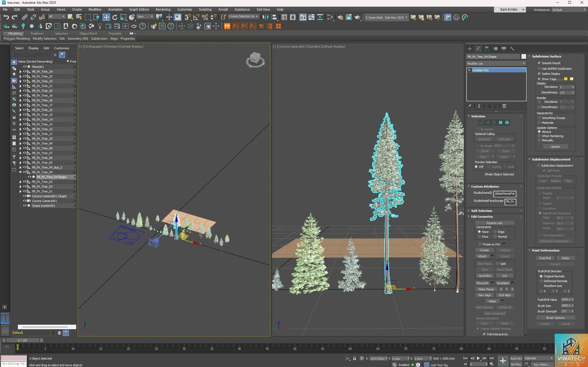
Task: Click the MSmooth button
Action: [482, 283]
